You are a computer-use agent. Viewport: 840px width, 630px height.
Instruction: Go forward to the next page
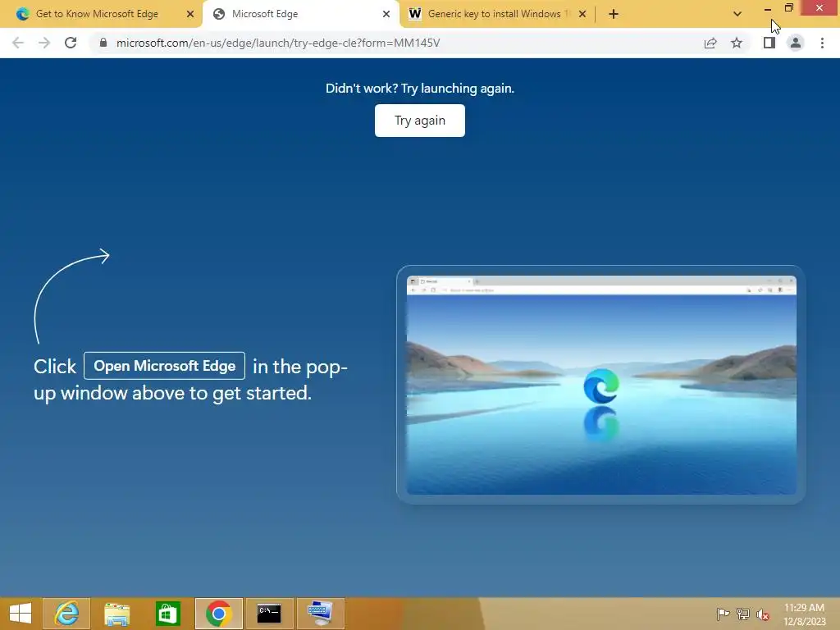[44, 43]
